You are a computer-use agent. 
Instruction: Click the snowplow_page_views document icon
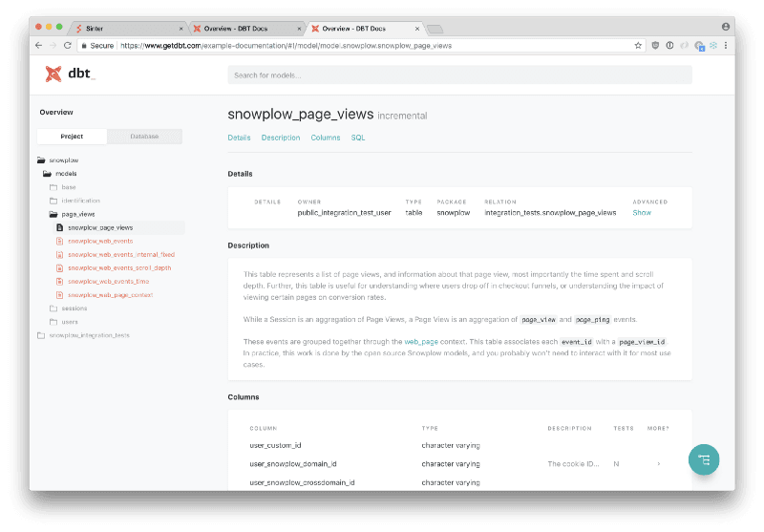59,228
